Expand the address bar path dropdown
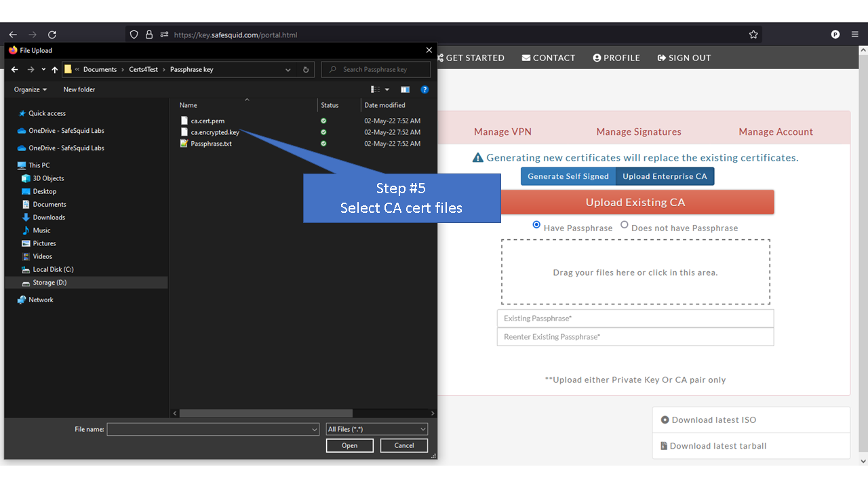868x488 pixels. tap(288, 69)
